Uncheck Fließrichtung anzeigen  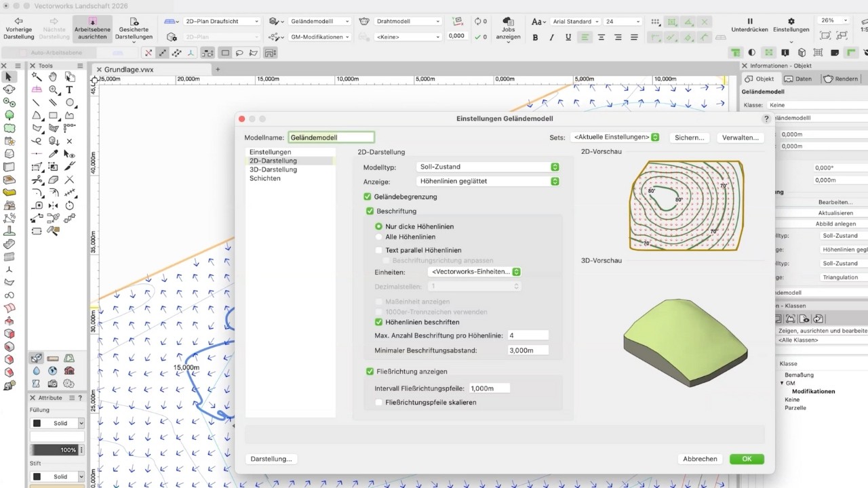tap(370, 371)
